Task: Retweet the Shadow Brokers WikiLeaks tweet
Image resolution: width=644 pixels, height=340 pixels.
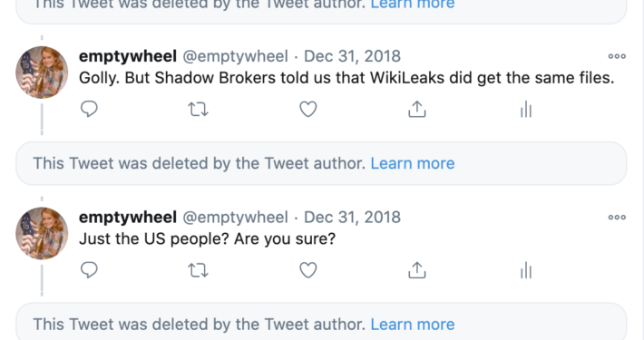Action: [198, 109]
